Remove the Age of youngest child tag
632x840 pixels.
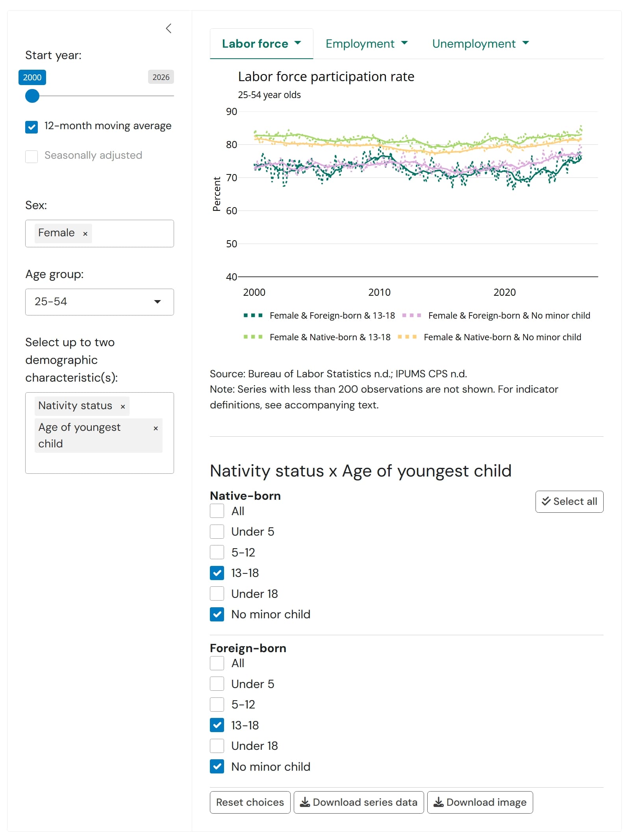[156, 428]
